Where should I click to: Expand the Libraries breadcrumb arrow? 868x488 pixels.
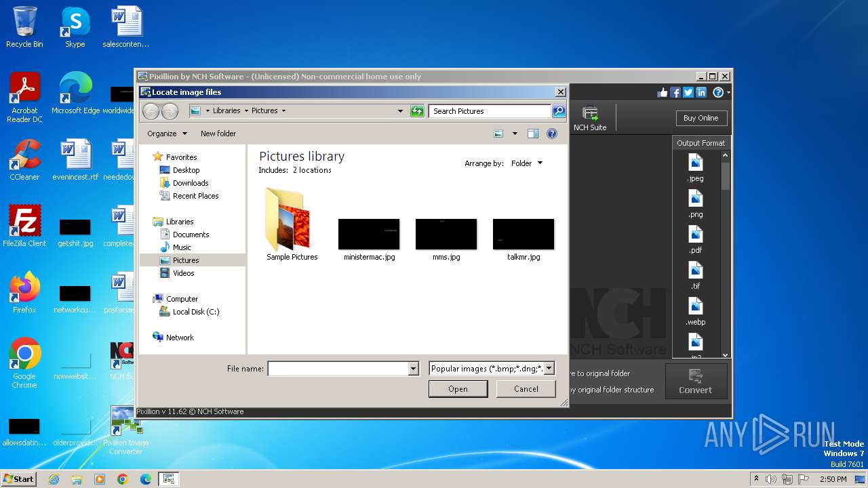click(x=246, y=111)
